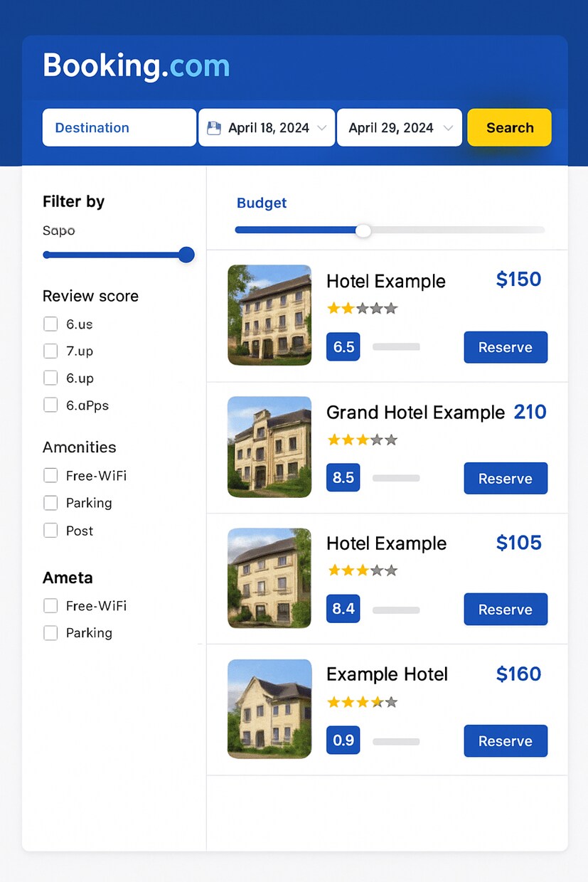
Task: Click the star rating under Grand Hotel Example
Action: tap(362, 440)
